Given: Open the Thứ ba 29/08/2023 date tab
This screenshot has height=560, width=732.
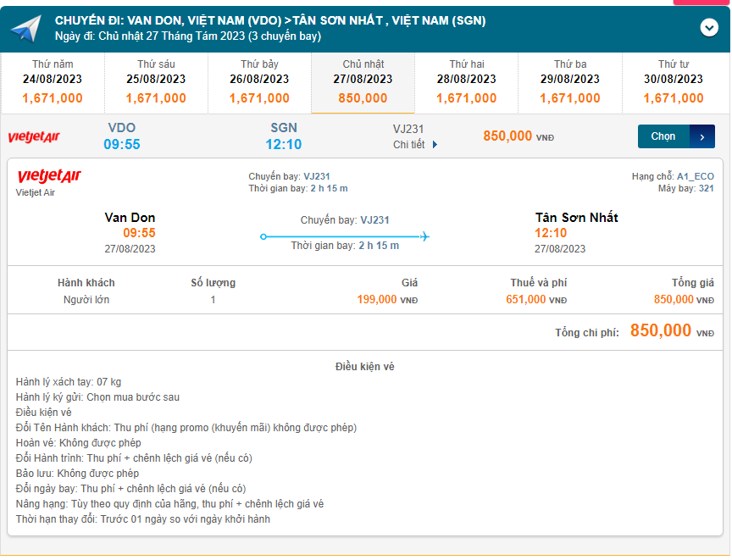Looking at the screenshot, I should 570,83.
